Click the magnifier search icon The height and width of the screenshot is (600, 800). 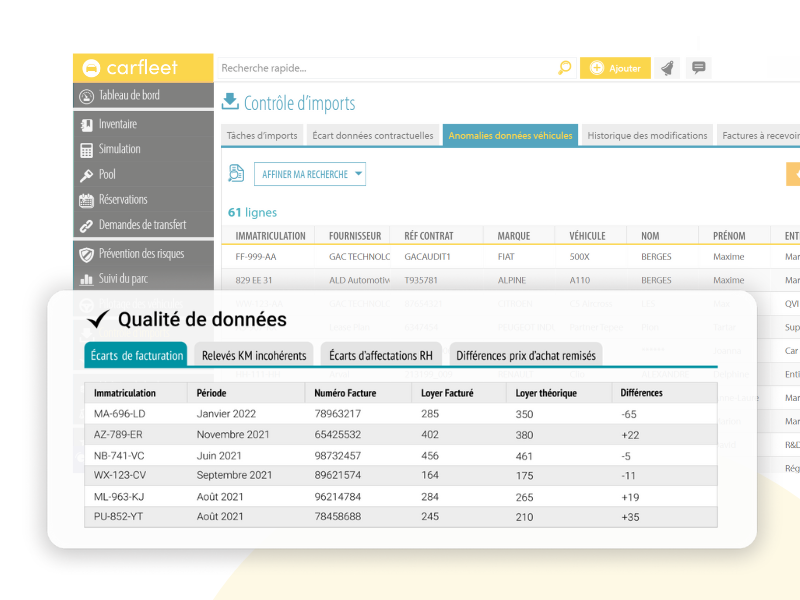[x=565, y=68]
